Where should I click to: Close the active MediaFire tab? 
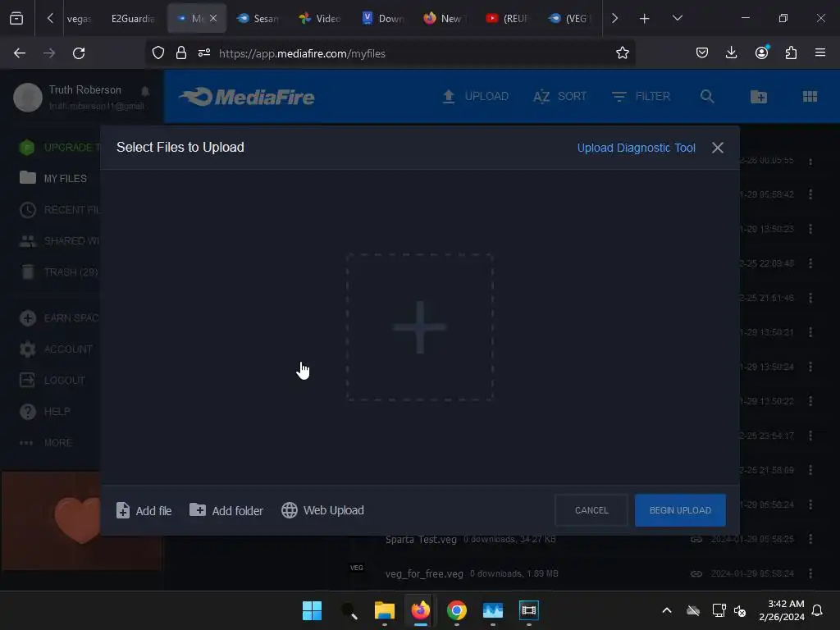pos(213,18)
